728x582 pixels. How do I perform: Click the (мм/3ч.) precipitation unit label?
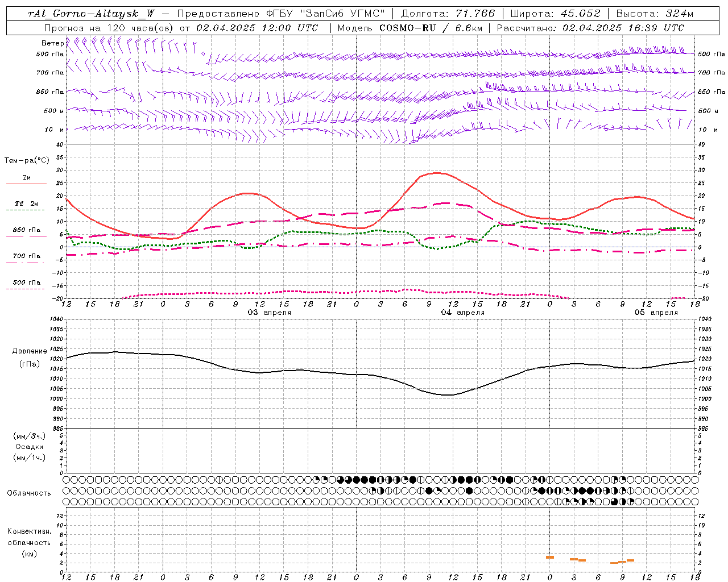30,436
